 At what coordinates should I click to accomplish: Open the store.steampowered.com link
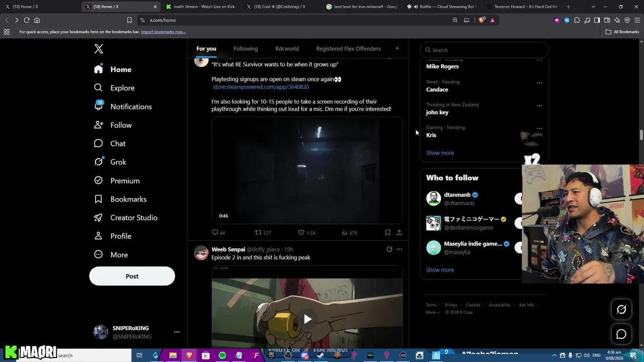click(261, 87)
